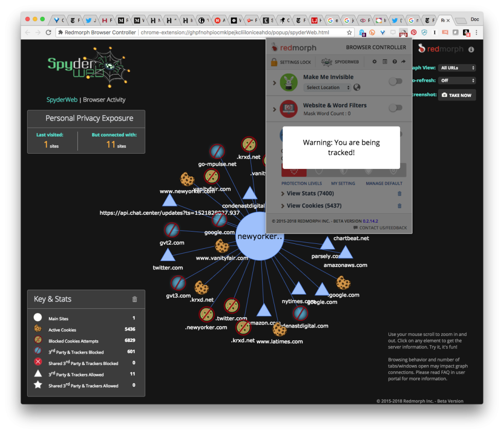
Task: Toggle the Make Me Invisible switch
Action: (395, 81)
